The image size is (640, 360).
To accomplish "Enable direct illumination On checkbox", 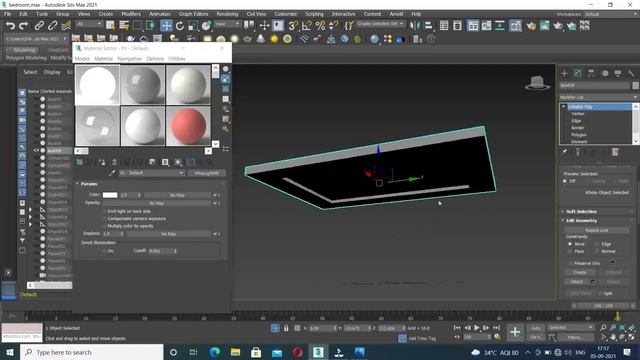I will (104, 251).
